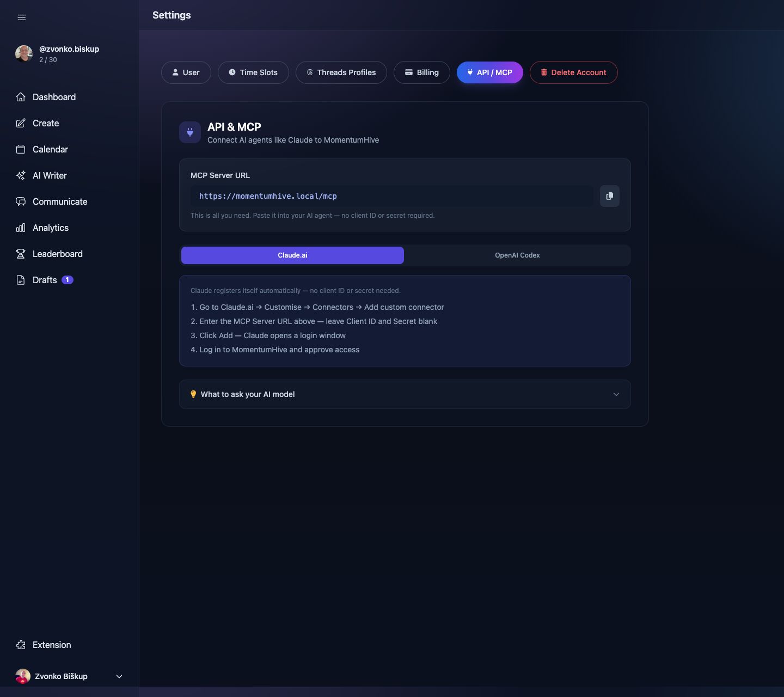Click the AI Writer sparkle icon

pyautogui.click(x=21, y=175)
